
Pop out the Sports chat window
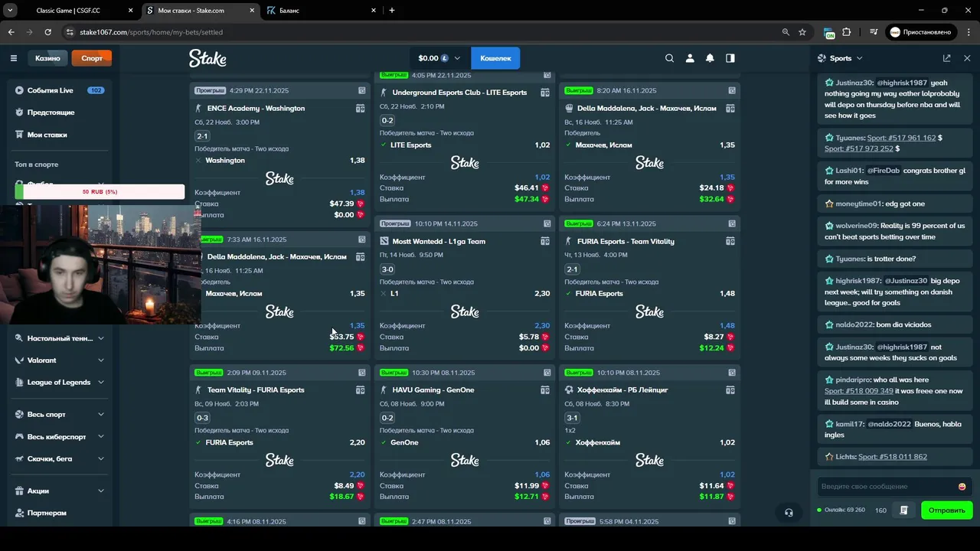click(x=947, y=58)
